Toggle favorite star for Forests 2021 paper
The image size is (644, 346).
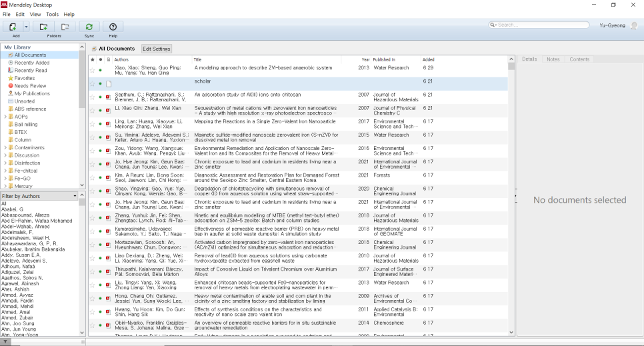(93, 177)
